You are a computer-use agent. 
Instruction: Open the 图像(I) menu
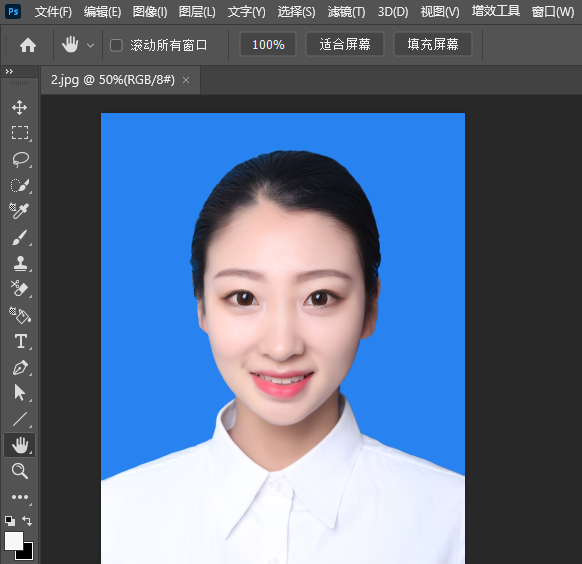click(150, 12)
